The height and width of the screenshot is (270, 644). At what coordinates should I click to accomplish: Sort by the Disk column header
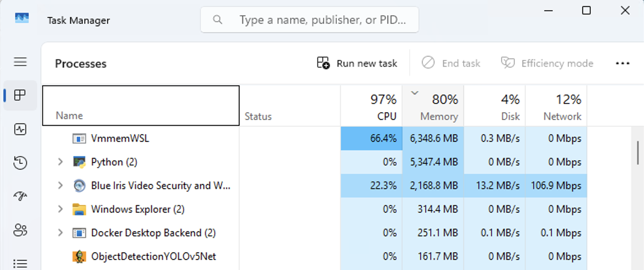tap(495, 105)
